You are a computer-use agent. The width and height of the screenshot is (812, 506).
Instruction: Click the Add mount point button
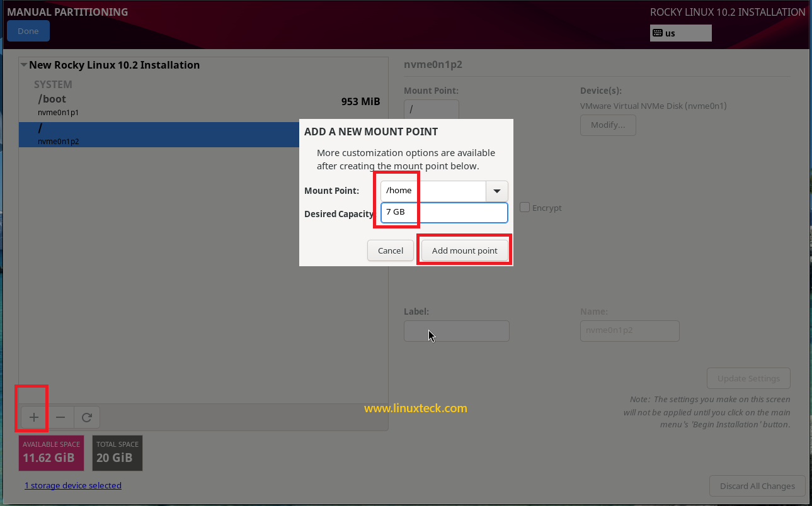(465, 250)
